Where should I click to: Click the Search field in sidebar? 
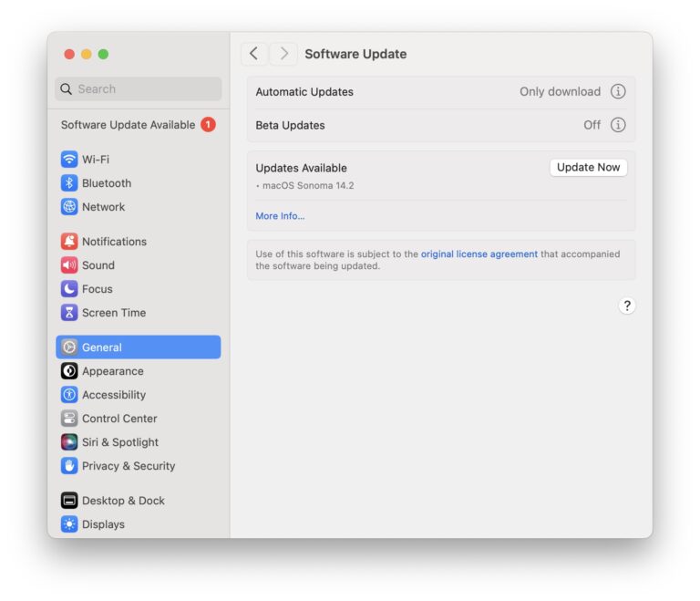(x=138, y=89)
